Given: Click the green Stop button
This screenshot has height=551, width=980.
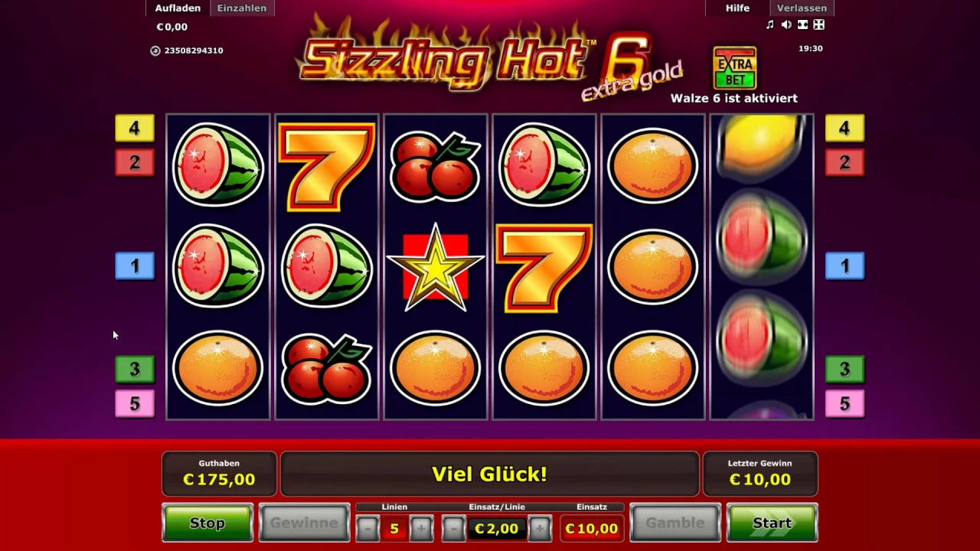Looking at the screenshot, I should (x=207, y=523).
